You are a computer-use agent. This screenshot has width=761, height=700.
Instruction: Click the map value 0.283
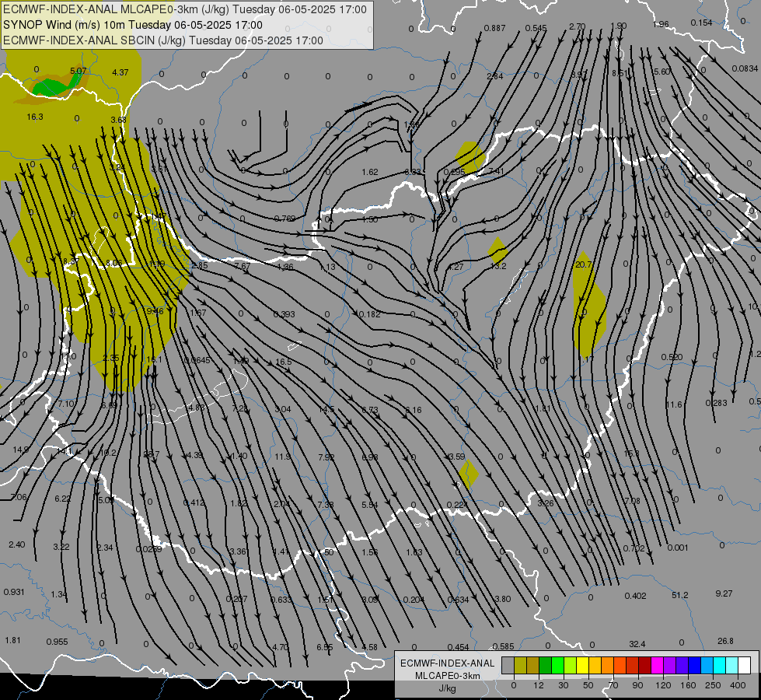coord(717,403)
